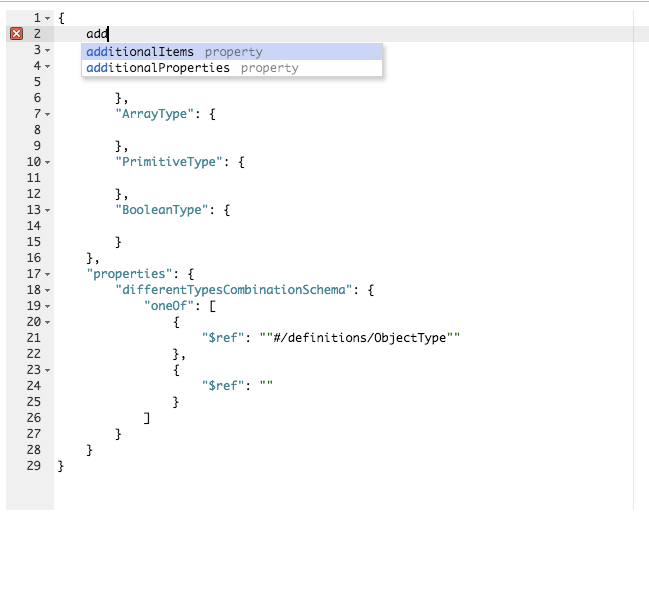Click the "PrimitiveType" key
The image size is (649, 594).
pyautogui.click(x=169, y=162)
